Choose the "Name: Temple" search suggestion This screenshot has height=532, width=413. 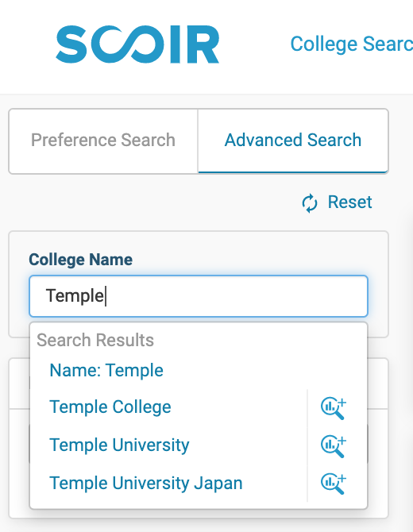[x=106, y=370]
